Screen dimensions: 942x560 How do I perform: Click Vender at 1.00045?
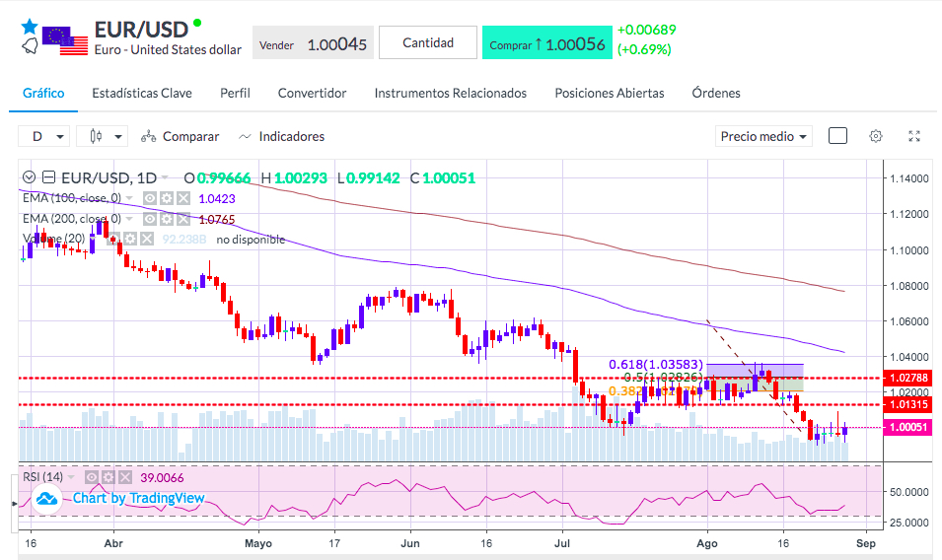[x=313, y=42]
